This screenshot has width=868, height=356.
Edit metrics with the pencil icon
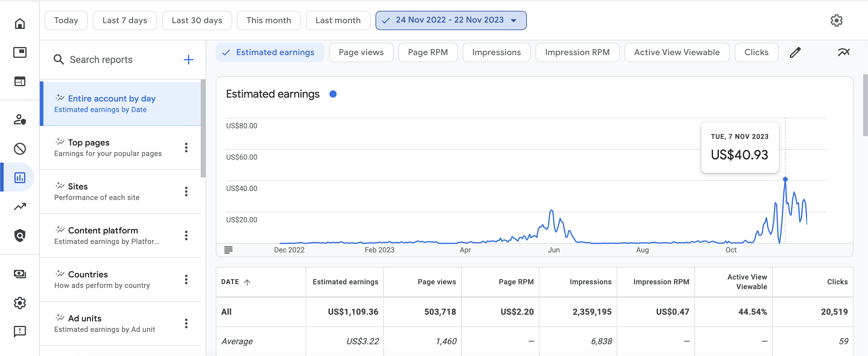(795, 52)
